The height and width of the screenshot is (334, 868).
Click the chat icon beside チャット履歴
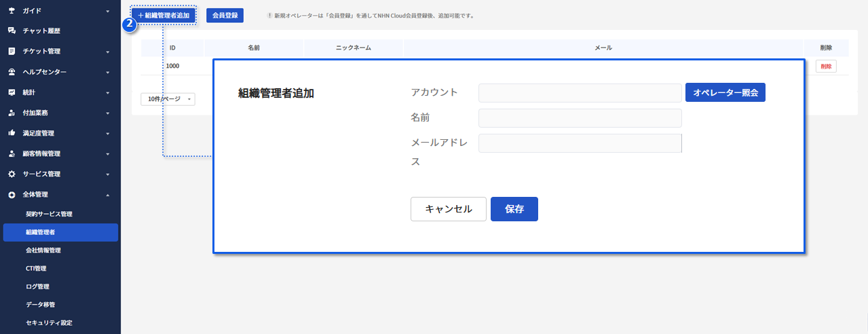click(x=12, y=31)
